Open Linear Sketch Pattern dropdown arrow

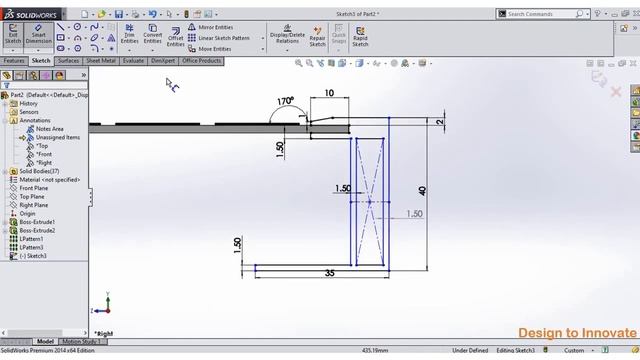tap(262, 38)
